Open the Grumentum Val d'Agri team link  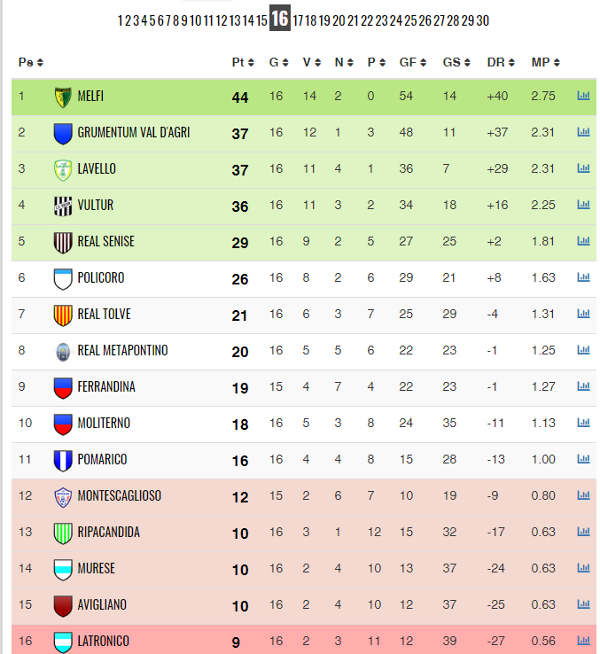pyautogui.click(x=133, y=132)
